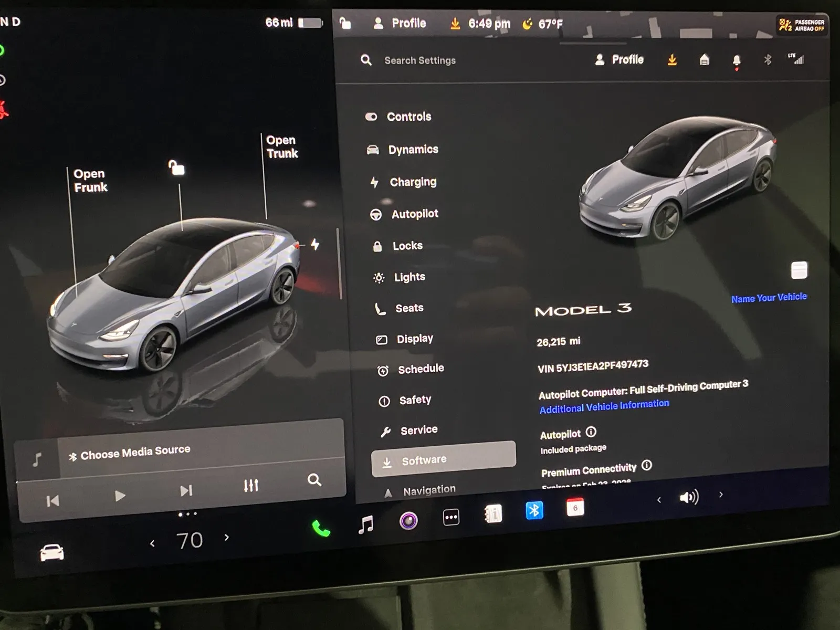Open the phone app in the dock
Image resolution: width=840 pixels, height=630 pixels.
point(321,528)
